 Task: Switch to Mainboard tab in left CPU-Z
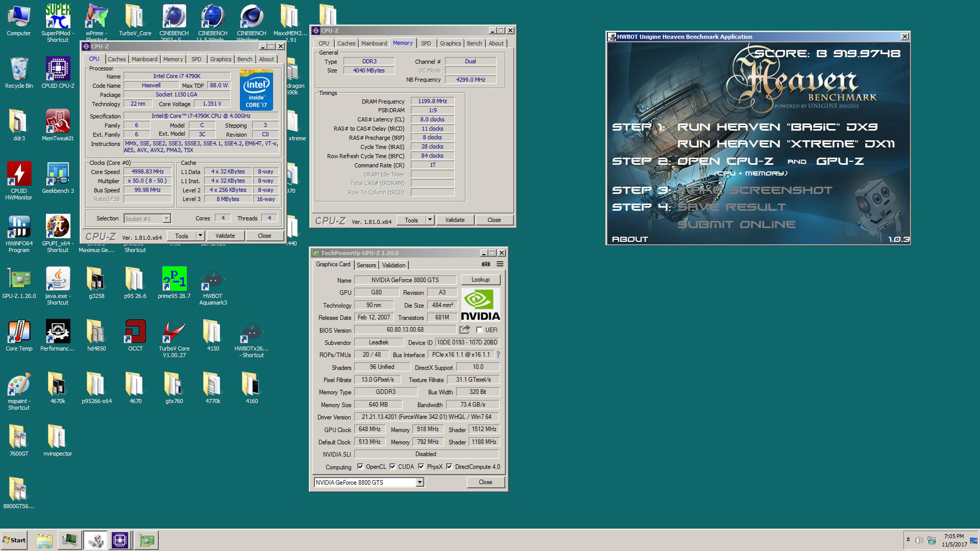click(x=144, y=59)
